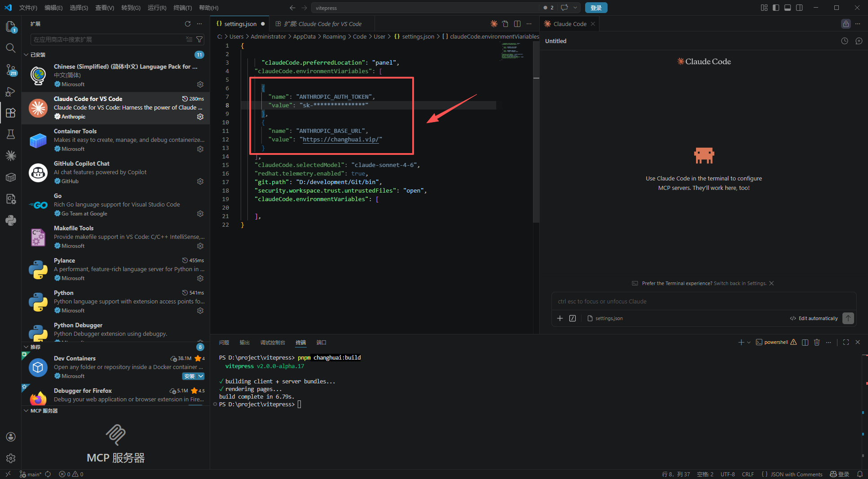
Task: Open settings UI from editor title icon
Action: (506, 24)
